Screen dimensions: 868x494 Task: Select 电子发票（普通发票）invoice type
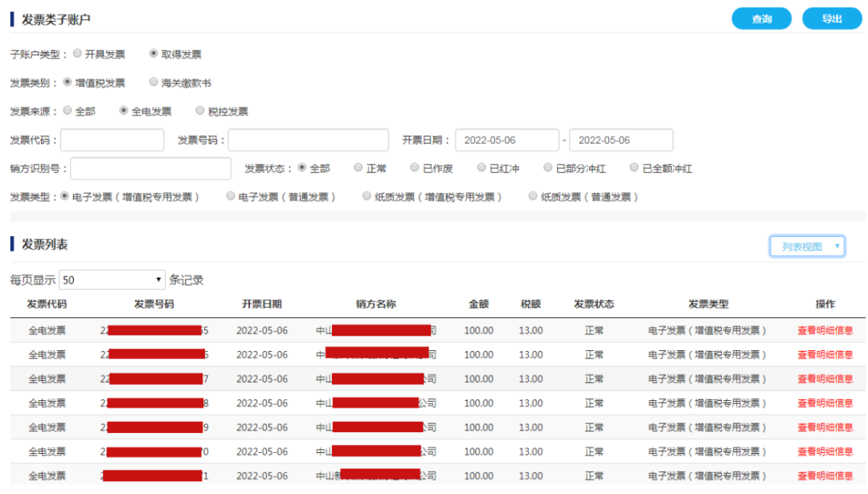231,196
